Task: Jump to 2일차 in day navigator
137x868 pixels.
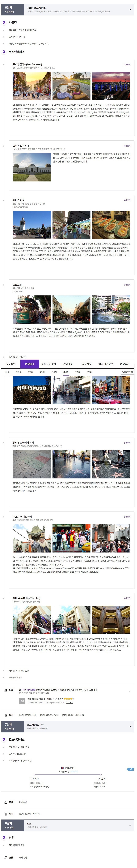Action: (x=19, y=372)
